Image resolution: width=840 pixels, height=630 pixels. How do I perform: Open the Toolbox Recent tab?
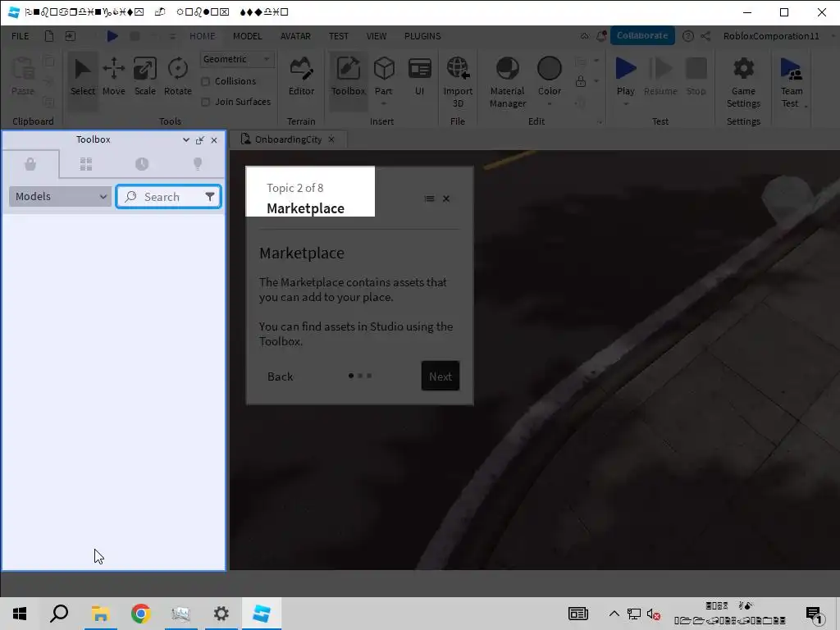142,164
